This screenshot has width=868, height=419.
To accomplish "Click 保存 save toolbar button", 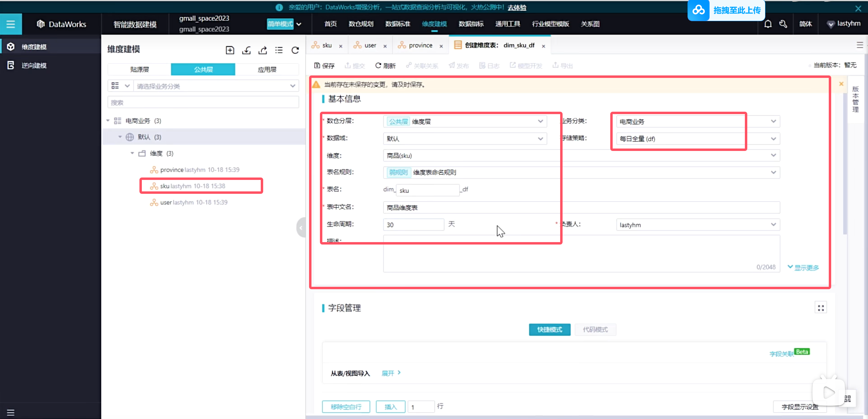I will [324, 66].
